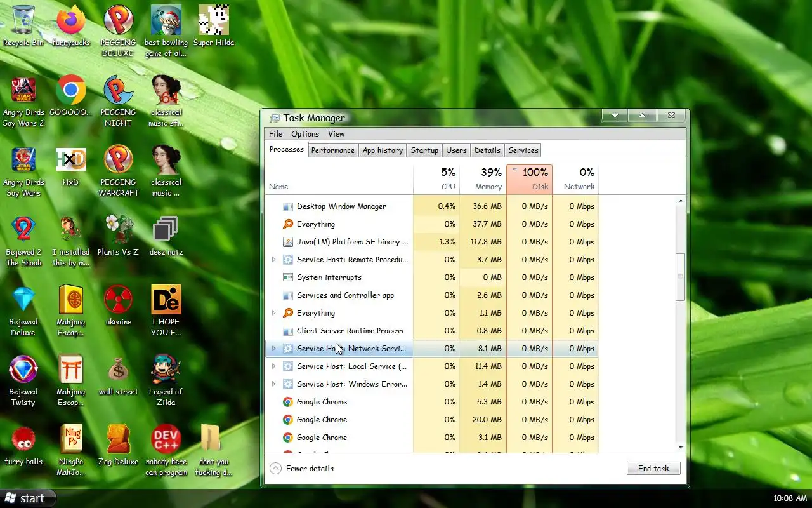Screen dimensions: 812x508
Task: Click icon of Everything process using 37.7 MB
Action: 287,224
